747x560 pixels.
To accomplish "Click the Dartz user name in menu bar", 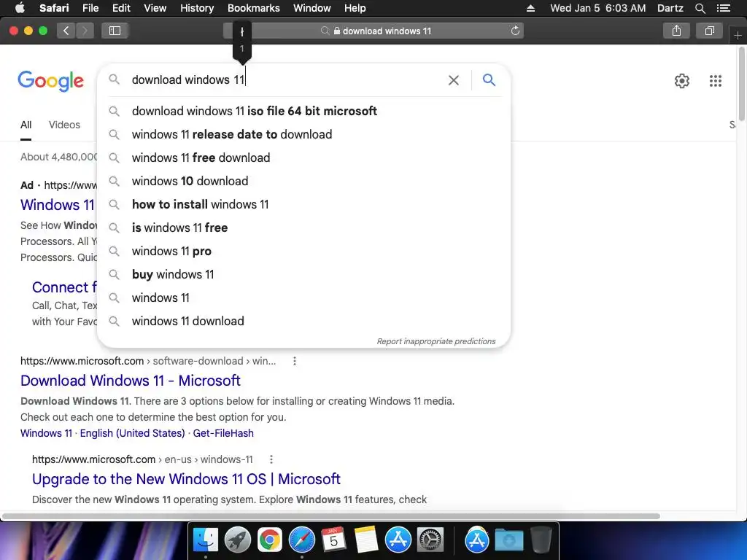I will pyautogui.click(x=670, y=8).
